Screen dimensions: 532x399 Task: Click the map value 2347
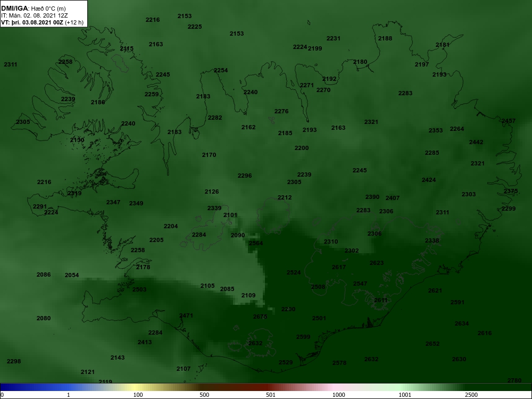(x=113, y=202)
